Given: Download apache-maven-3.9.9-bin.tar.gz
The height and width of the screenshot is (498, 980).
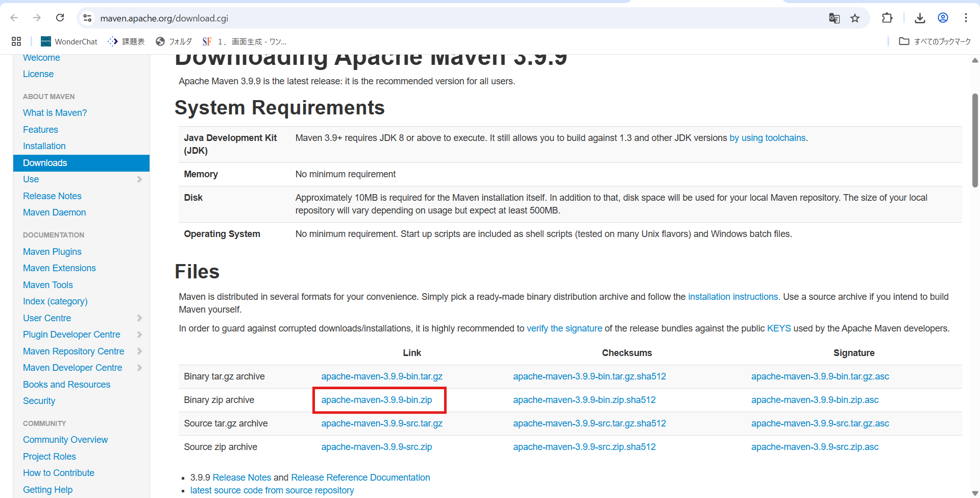Looking at the screenshot, I should [x=382, y=376].
